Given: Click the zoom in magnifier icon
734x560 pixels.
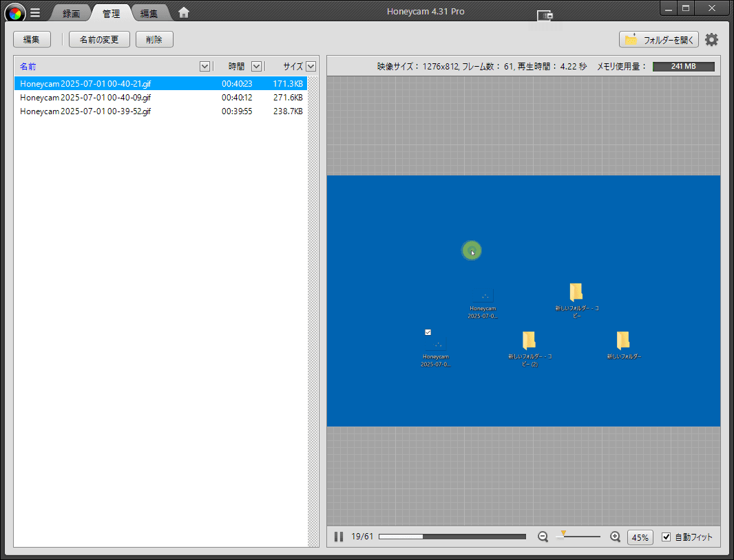Looking at the screenshot, I should coord(616,537).
